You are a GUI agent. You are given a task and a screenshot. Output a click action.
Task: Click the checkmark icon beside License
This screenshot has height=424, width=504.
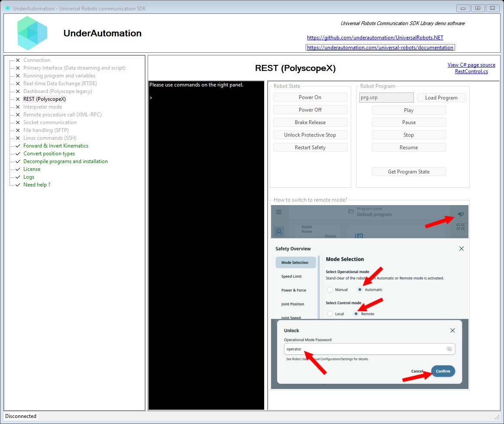pos(18,169)
